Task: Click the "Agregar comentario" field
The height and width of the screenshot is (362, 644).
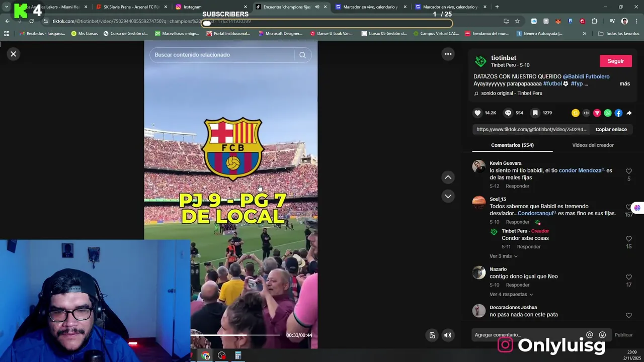Action: 528,335
